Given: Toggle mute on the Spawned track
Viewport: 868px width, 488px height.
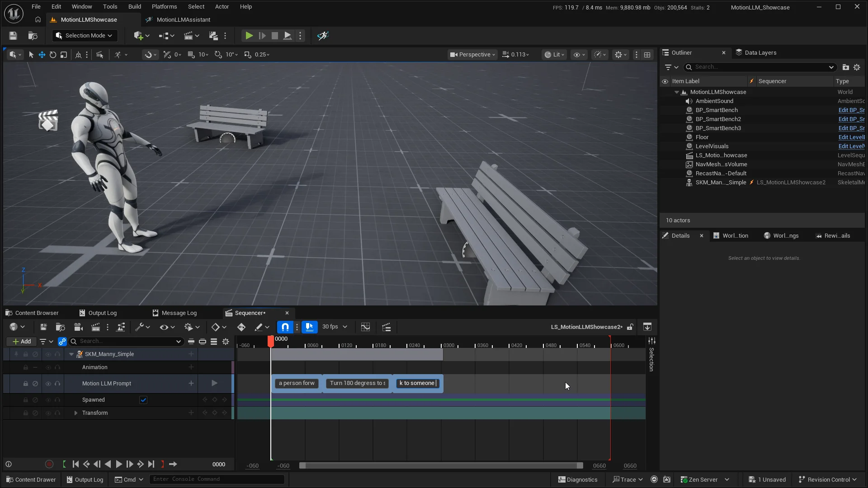Looking at the screenshot, I should (35, 400).
